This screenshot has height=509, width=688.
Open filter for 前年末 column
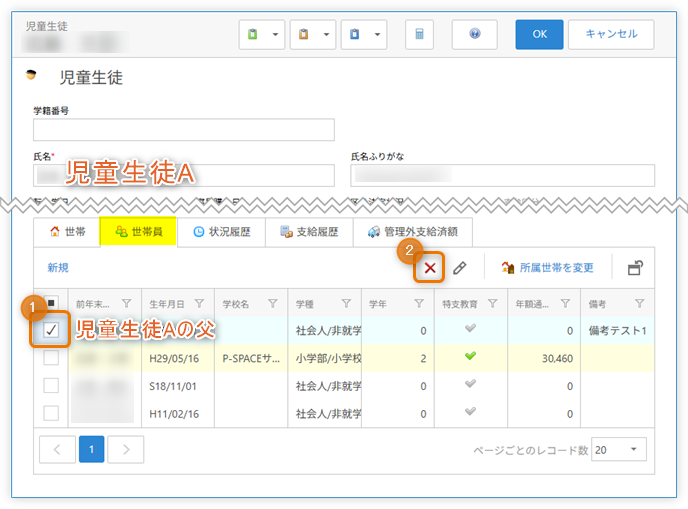pyautogui.click(x=127, y=303)
